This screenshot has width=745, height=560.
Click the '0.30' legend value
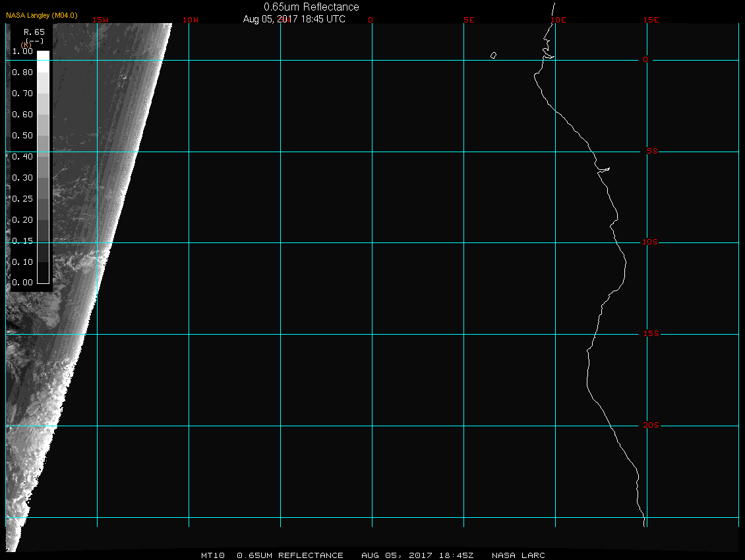point(22,178)
